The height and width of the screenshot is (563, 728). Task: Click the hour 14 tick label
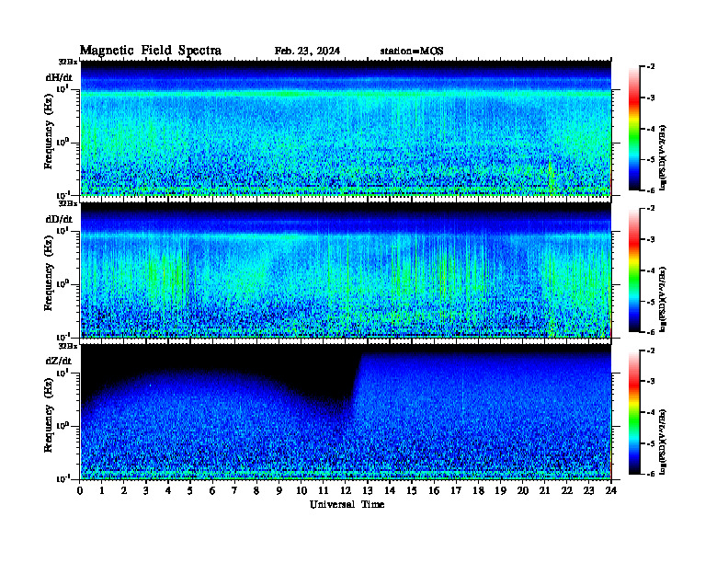[390, 490]
